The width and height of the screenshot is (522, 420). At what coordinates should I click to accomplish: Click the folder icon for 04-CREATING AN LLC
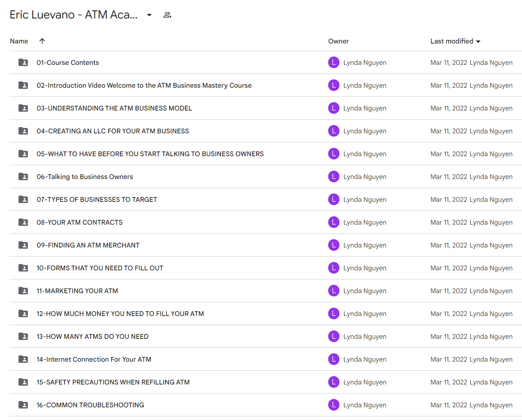click(x=23, y=131)
